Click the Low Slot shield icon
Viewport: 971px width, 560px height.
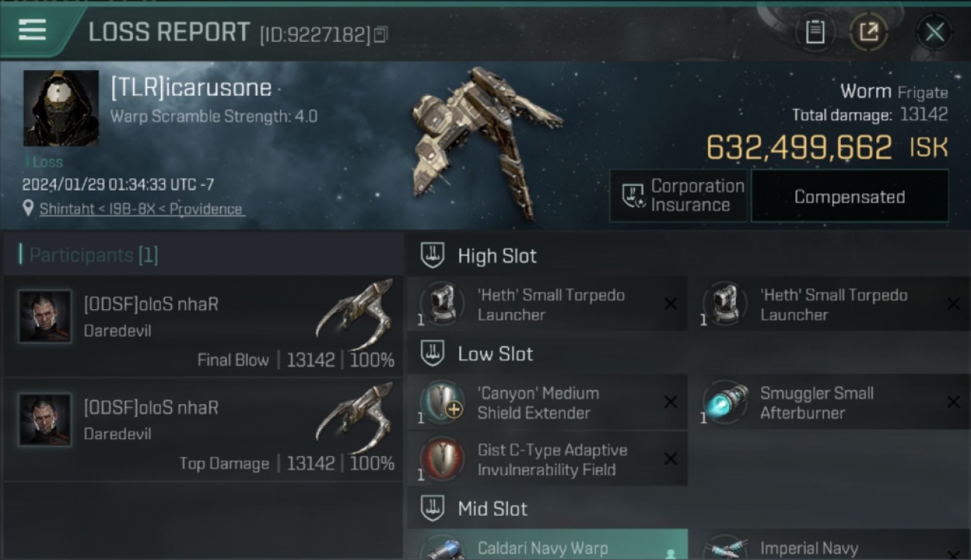click(x=432, y=353)
